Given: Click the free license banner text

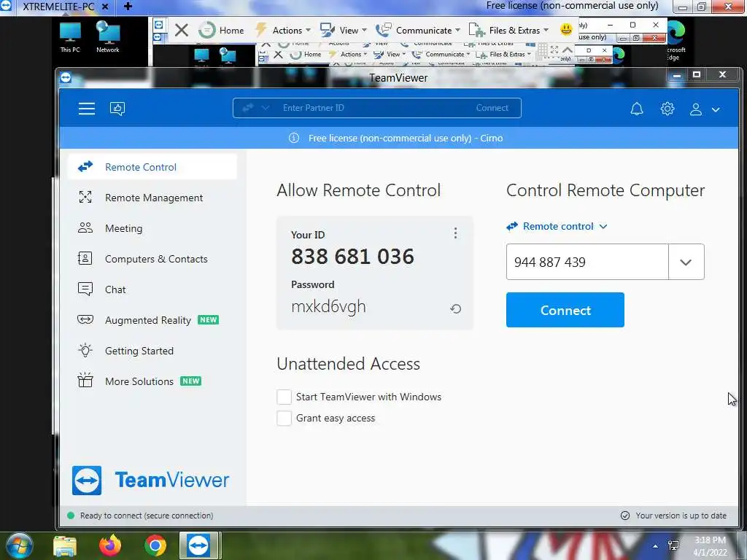Looking at the screenshot, I should pyautogui.click(x=406, y=138).
